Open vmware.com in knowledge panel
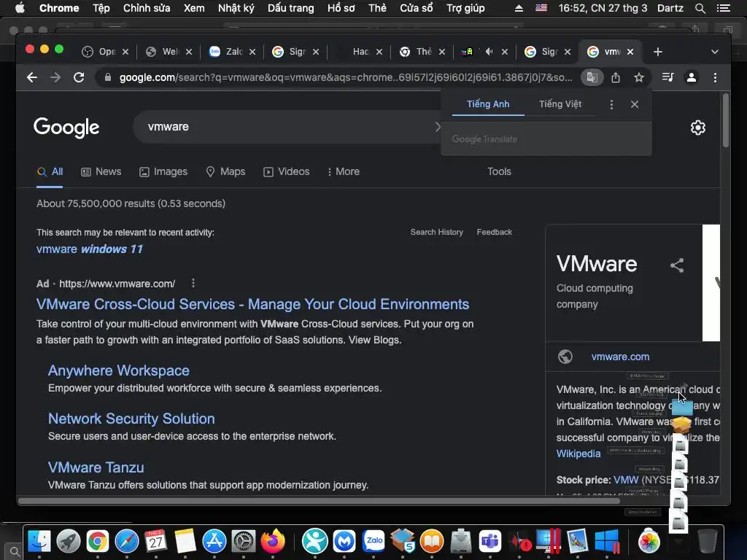747x560 pixels. pos(620,357)
